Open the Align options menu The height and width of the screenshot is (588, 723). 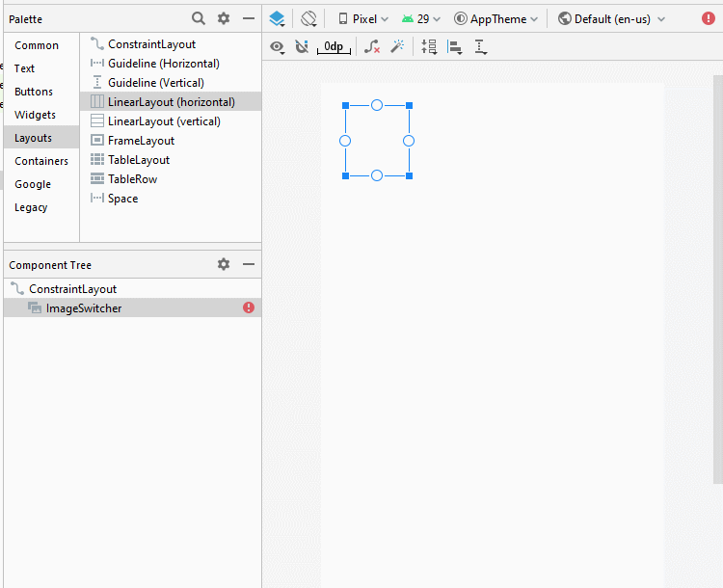[x=455, y=46]
